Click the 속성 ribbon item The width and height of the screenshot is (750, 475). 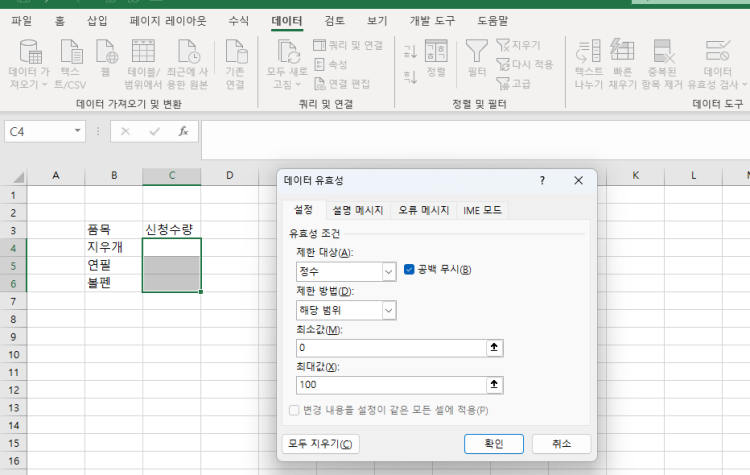331,65
